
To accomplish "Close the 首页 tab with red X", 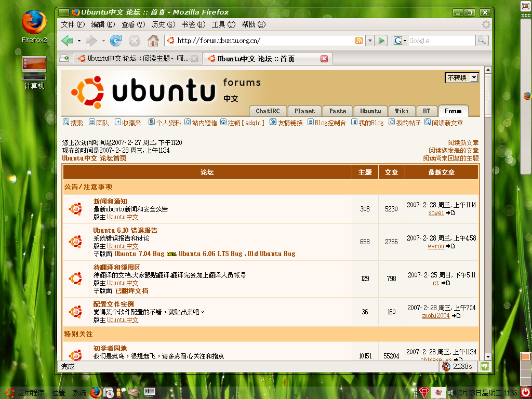I will 324,59.
